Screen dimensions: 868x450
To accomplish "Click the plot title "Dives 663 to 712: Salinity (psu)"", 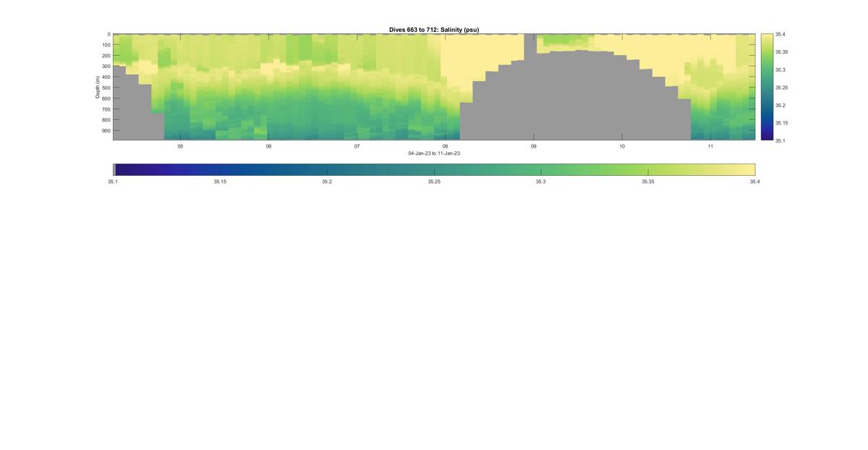I will tap(434, 30).
